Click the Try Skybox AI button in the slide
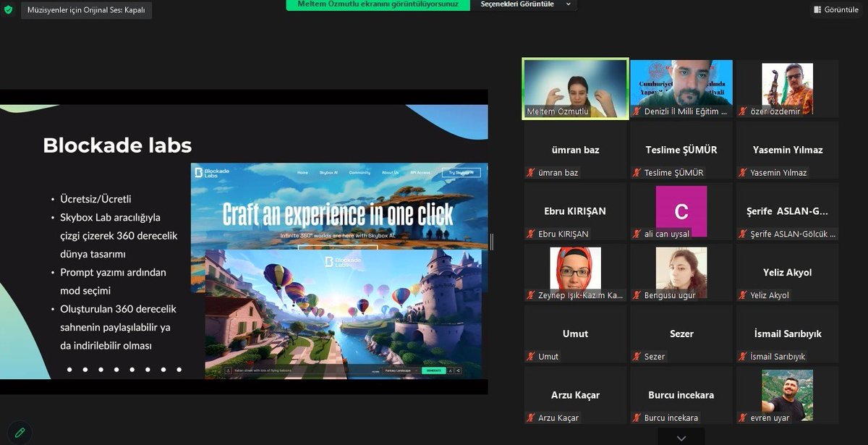The height and width of the screenshot is (445, 868). tap(461, 172)
